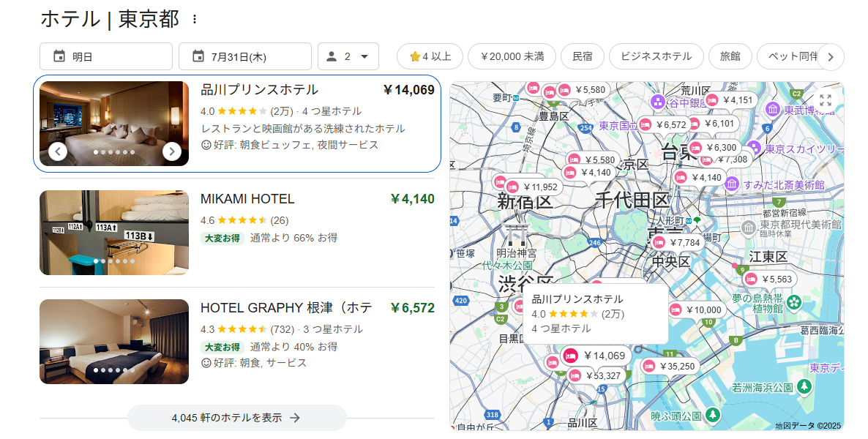View MIKAMI HOTEL bunk bed photo
Viewport: 868px width, 439px height.
click(x=114, y=233)
